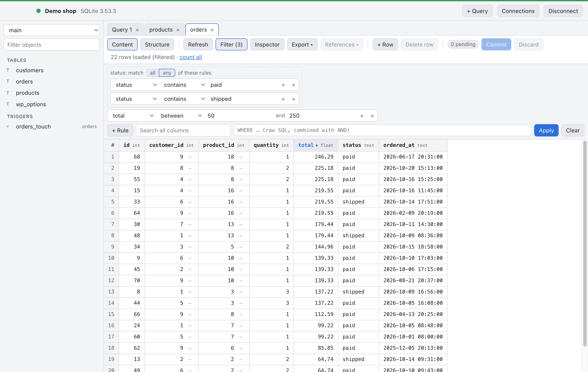Image resolution: width=588 pixels, height=372 pixels.
Task: Apply the filter rules
Action: pyautogui.click(x=546, y=130)
